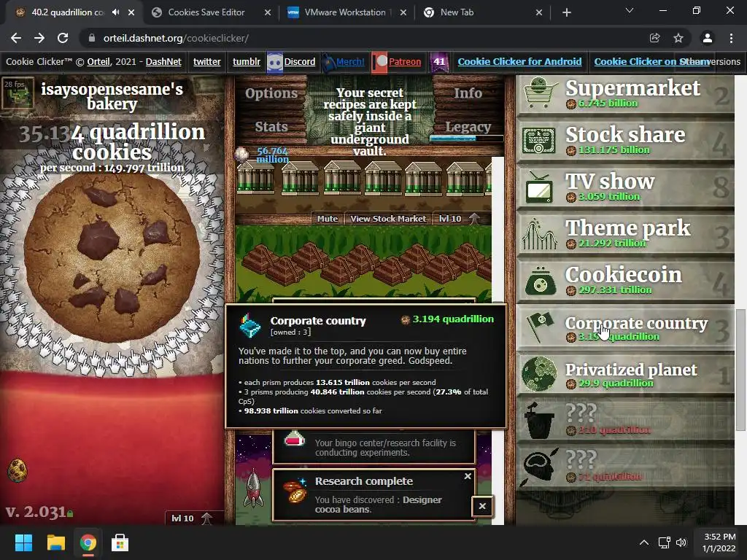Share this page icon
Image resolution: width=747 pixels, height=560 pixels.
(655, 38)
